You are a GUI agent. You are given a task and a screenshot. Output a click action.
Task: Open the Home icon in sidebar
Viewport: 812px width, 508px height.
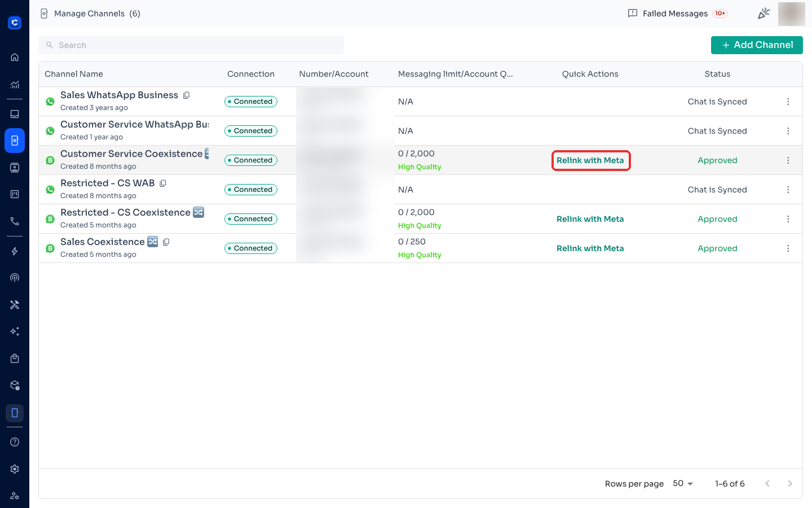[x=15, y=57]
